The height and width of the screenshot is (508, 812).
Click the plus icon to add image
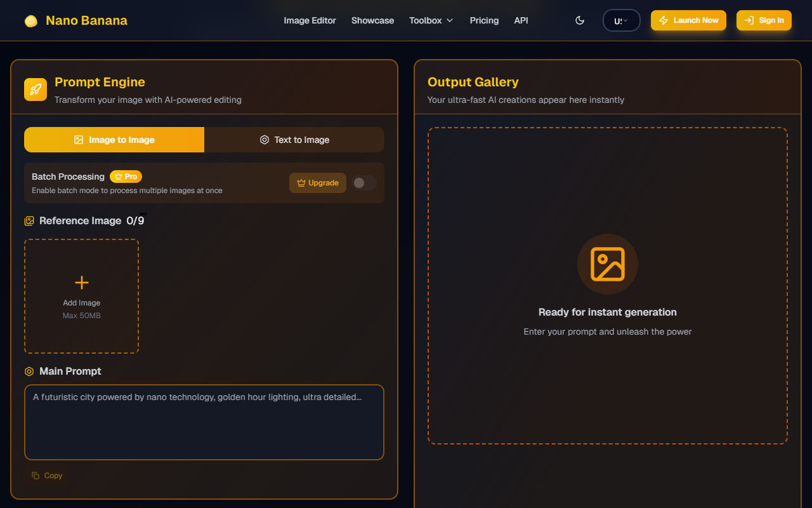pyautogui.click(x=82, y=283)
